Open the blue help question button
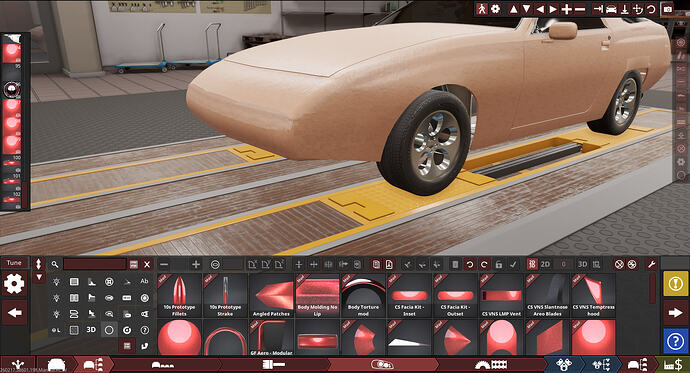 pos(675,341)
